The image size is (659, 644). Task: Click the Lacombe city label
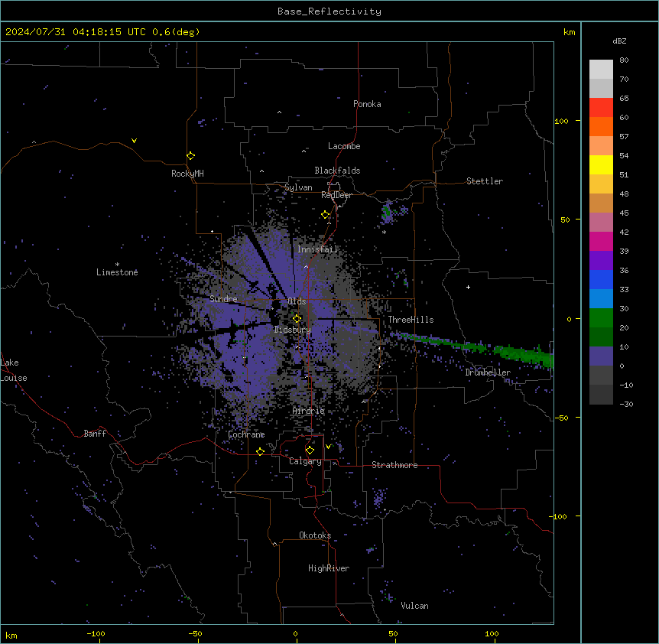point(344,146)
